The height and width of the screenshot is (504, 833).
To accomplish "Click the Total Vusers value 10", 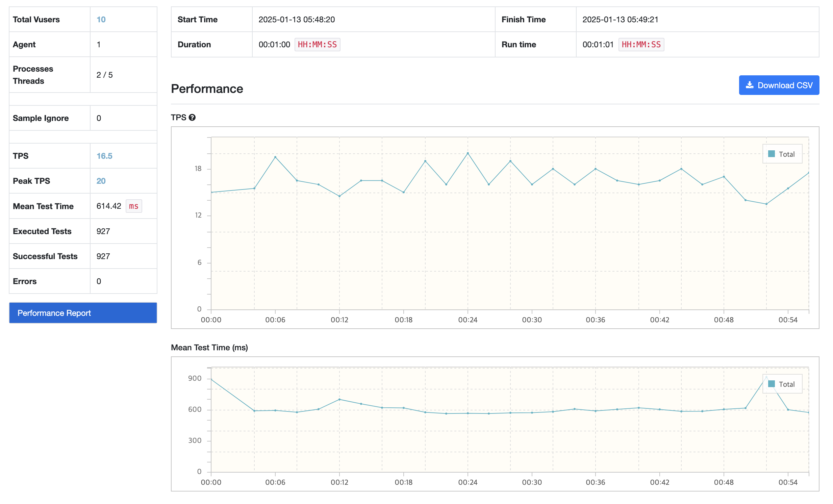I will (x=101, y=20).
